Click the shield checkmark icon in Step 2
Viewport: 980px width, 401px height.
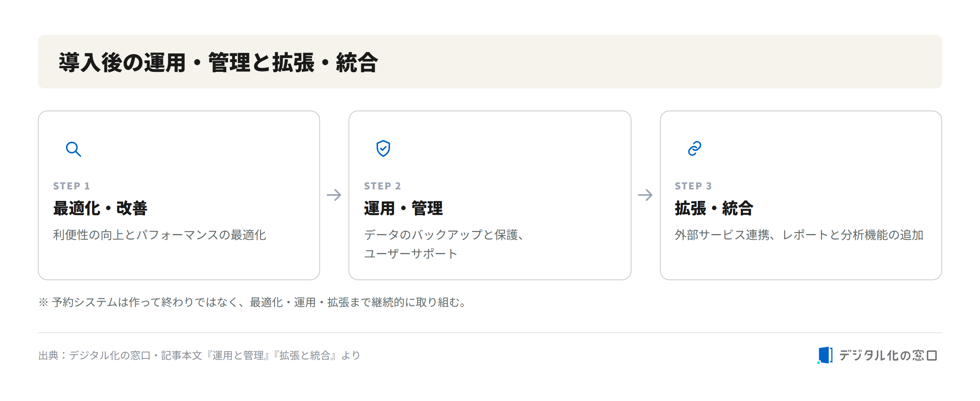click(x=383, y=148)
